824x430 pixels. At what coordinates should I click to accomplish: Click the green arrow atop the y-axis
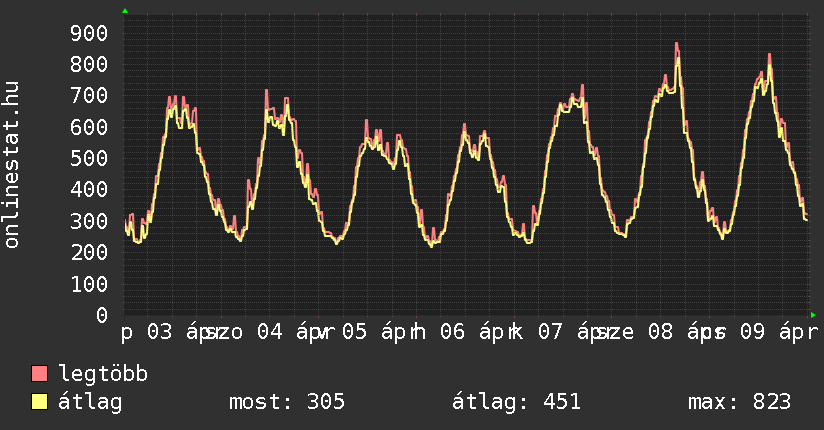point(125,10)
